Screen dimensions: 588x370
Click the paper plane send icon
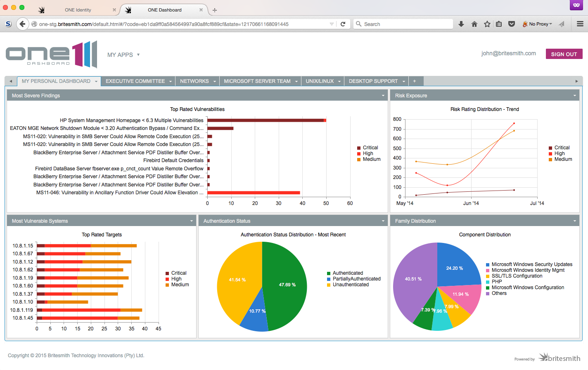tap(562, 24)
